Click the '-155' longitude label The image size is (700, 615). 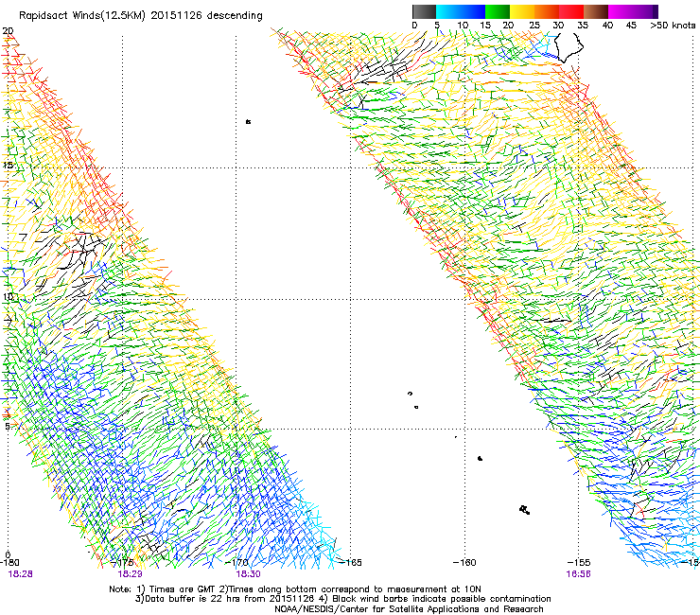(579, 562)
